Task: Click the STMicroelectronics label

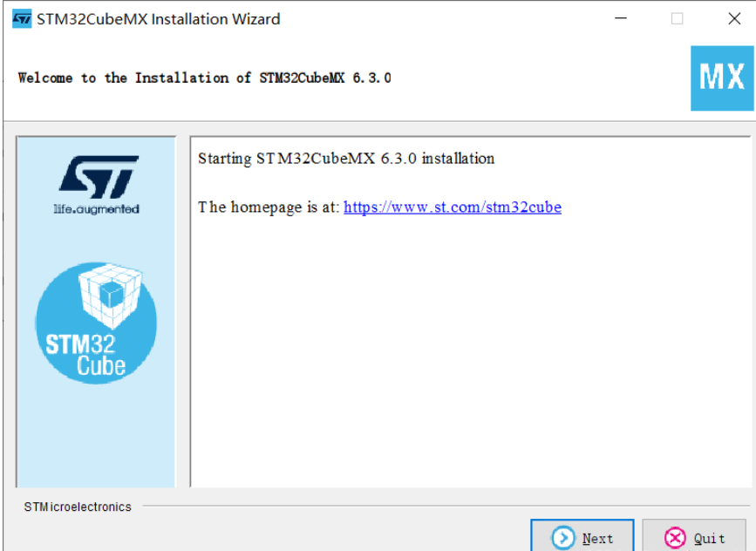Action: [78, 507]
